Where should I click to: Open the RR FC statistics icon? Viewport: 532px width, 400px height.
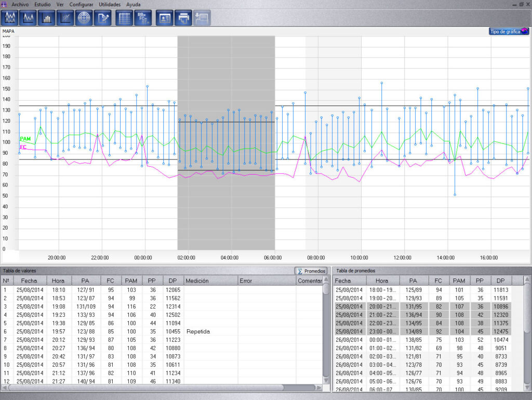(x=143, y=18)
